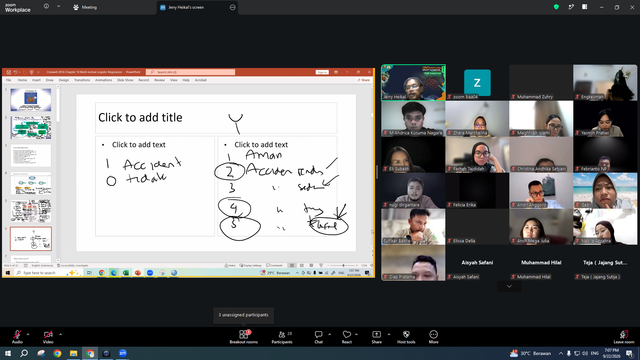Open PowerPoint Transitions ribbon tab
This screenshot has width=640, height=360.
(82, 80)
